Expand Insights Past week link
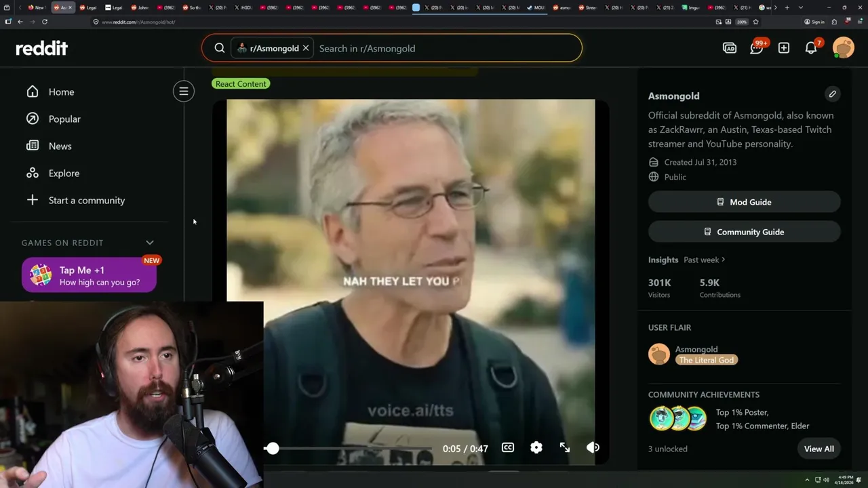 tap(705, 260)
